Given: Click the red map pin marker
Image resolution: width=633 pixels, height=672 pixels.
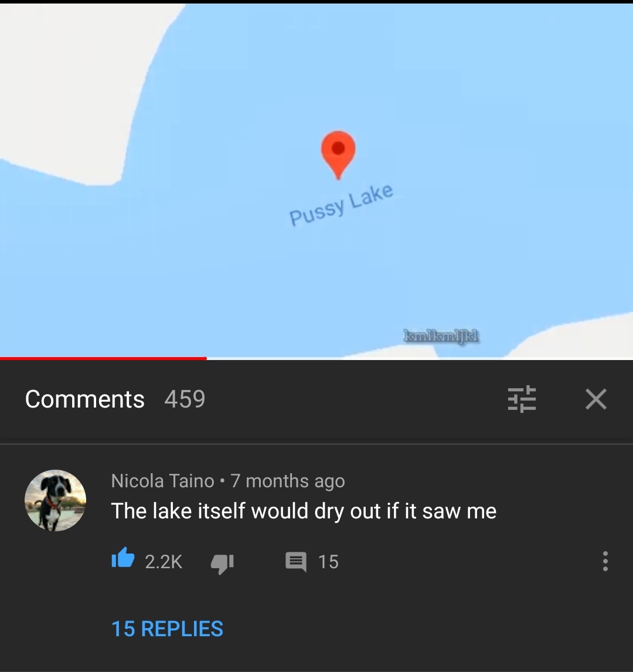Looking at the screenshot, I should click(338, 151).
